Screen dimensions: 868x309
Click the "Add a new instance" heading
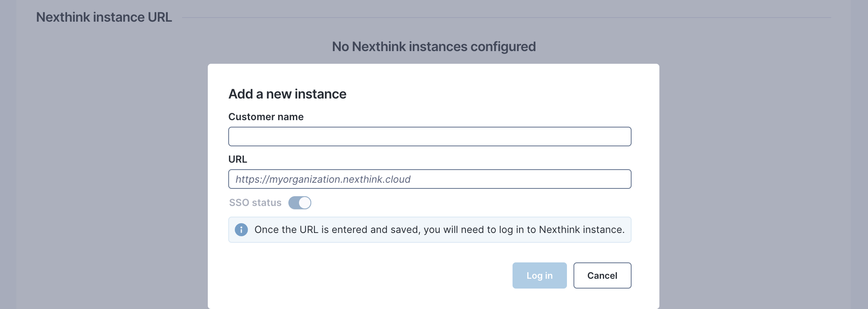287,94
